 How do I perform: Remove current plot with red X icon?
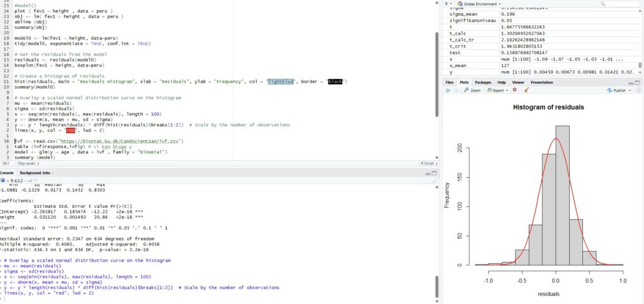(515, 90)
